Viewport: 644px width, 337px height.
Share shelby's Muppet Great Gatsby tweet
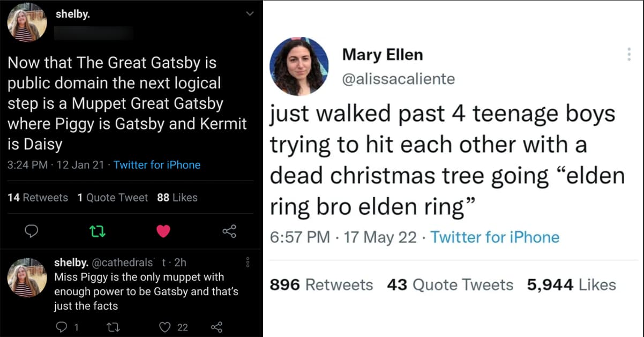pyautogui.click(x=229, y=231)
